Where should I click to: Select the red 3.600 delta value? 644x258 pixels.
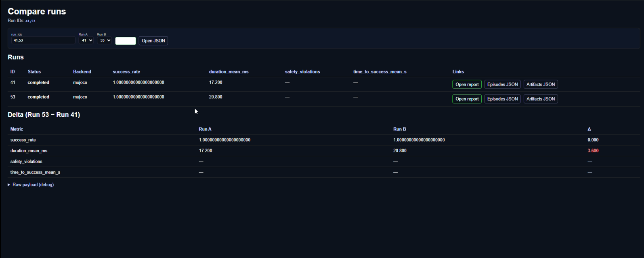[593, 151]
